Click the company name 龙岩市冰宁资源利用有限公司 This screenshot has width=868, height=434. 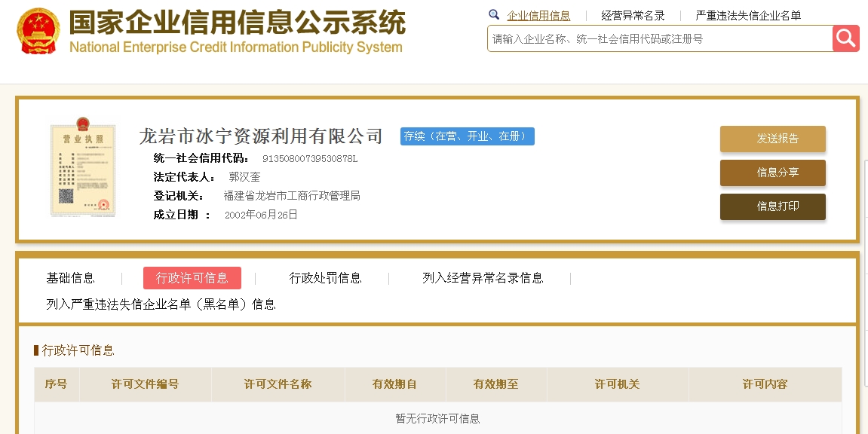click(x=261, y=136)
